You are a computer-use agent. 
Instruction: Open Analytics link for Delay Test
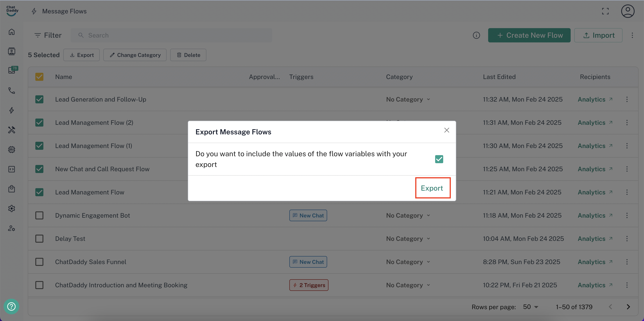(595, 239)
